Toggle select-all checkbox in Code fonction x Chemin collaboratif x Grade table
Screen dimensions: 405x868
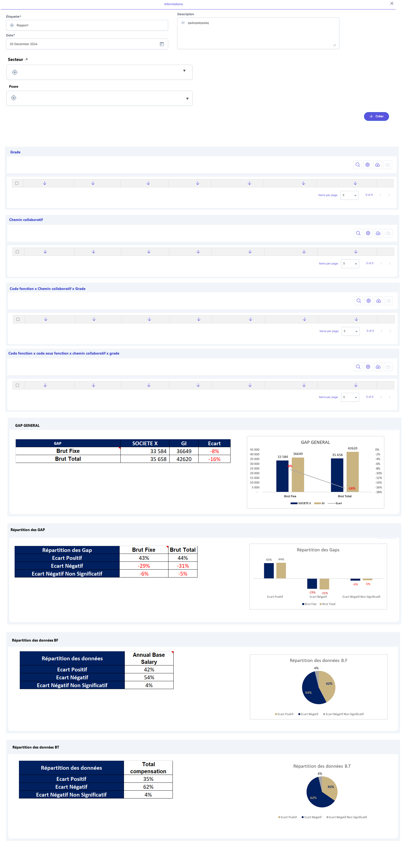coord(18,319)
